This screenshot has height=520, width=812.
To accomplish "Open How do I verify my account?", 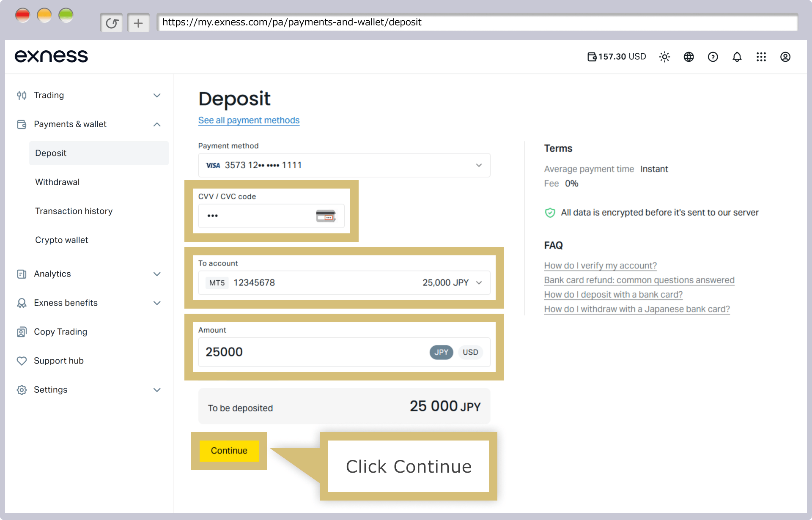I will coord(600,265).
